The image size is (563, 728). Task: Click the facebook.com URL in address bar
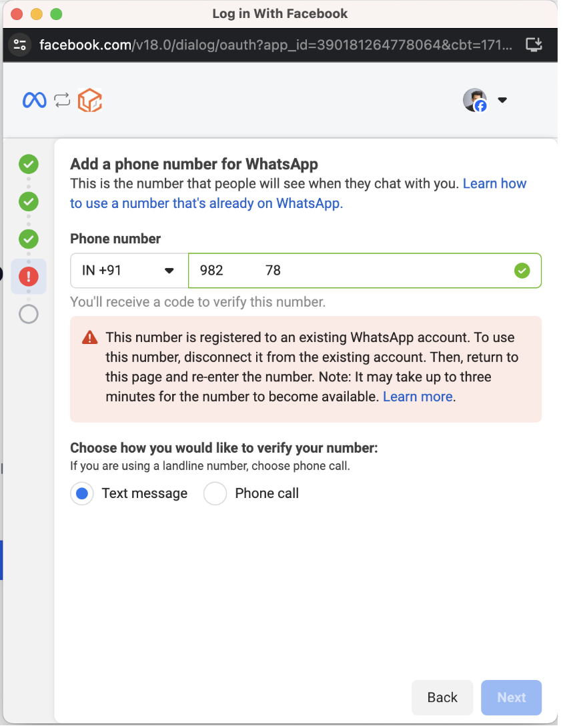(276, 45)
